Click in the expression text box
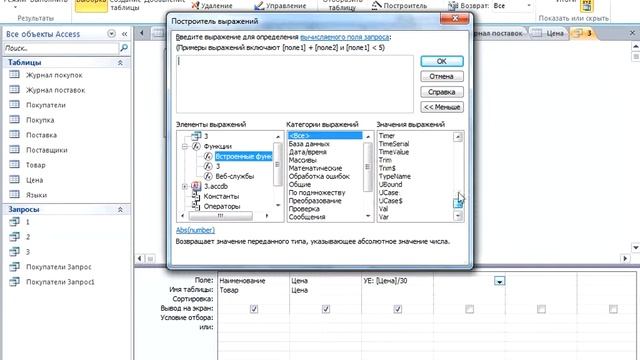The image size is (640, 360). [295, 84]
